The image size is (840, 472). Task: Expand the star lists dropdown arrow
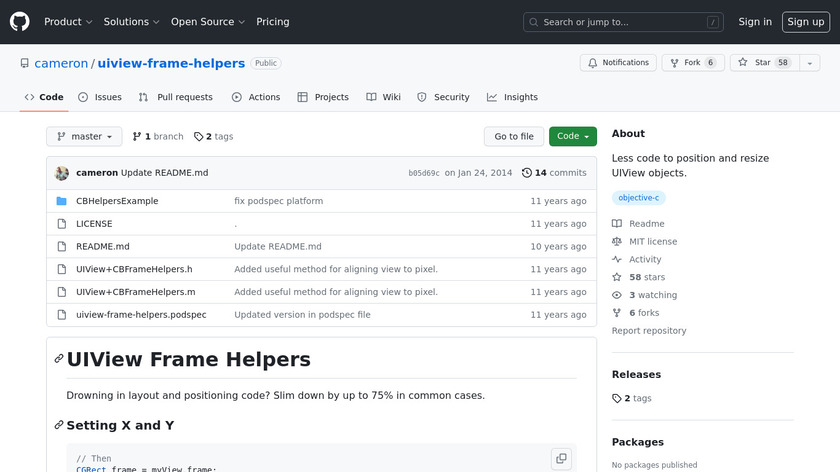(810, 63)
